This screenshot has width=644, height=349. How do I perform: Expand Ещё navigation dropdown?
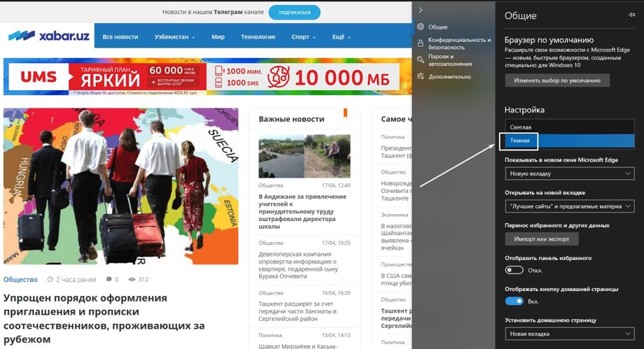pos(342,36)
